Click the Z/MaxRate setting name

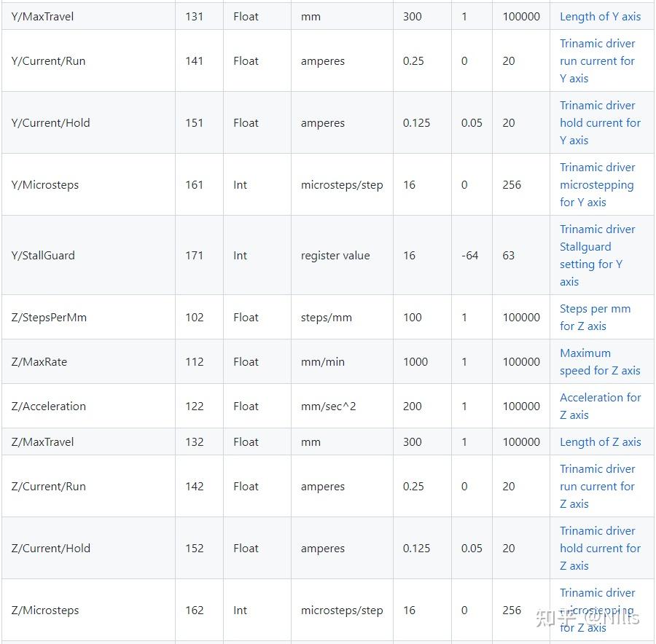pyautogui.click(x=39, y=362)
